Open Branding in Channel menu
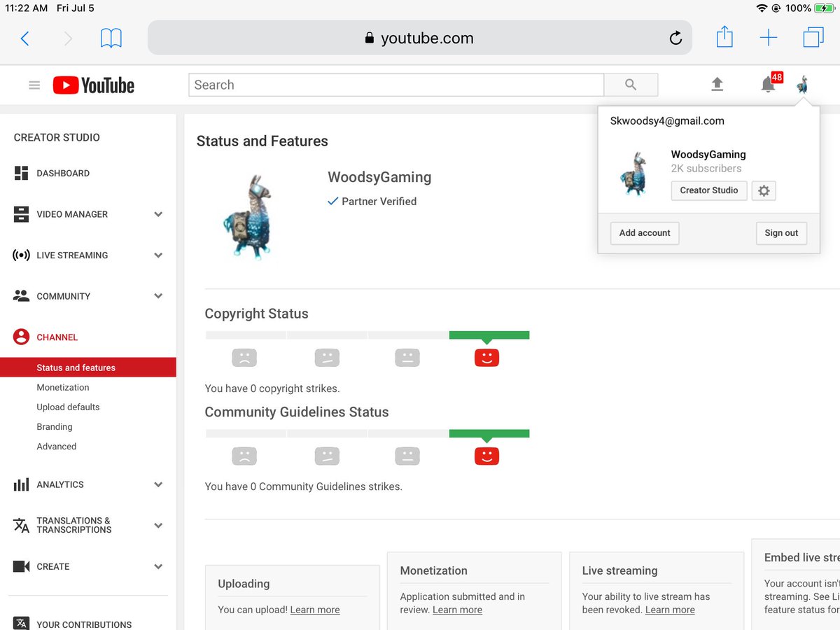The height and width of the screenshot is (630, 840). click(55, 426)
